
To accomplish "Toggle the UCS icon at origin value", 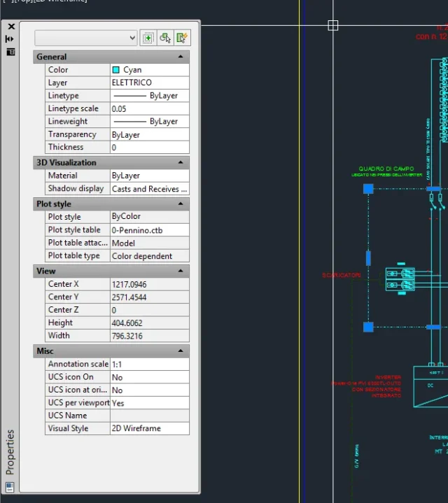I will pos(150,390).
